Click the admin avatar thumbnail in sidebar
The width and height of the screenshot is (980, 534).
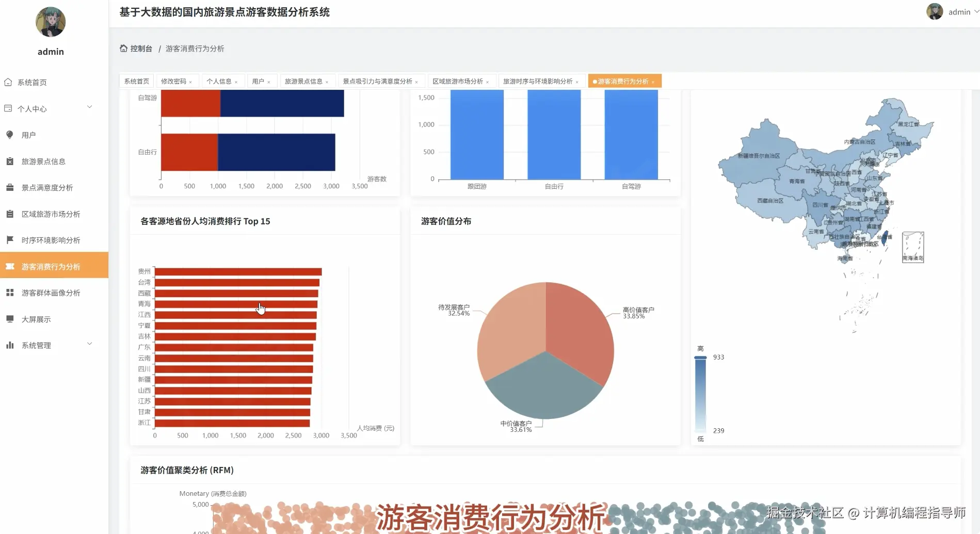(50, 22)
